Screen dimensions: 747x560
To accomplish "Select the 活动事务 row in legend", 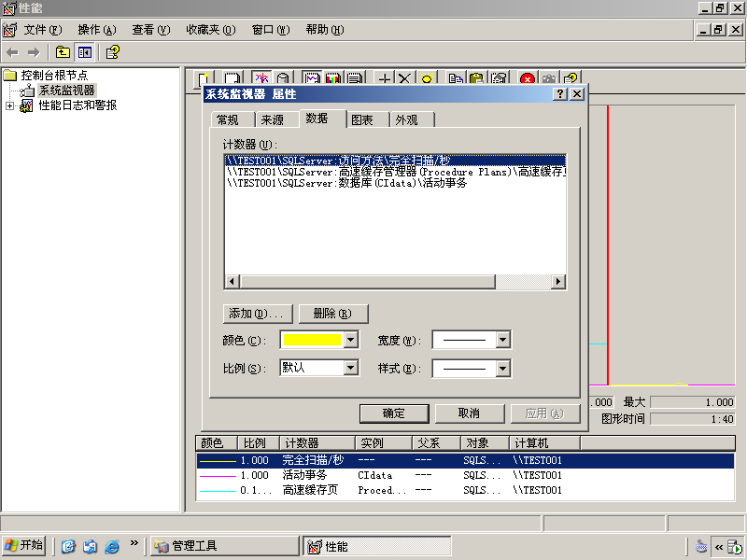I will pos(465,475).
